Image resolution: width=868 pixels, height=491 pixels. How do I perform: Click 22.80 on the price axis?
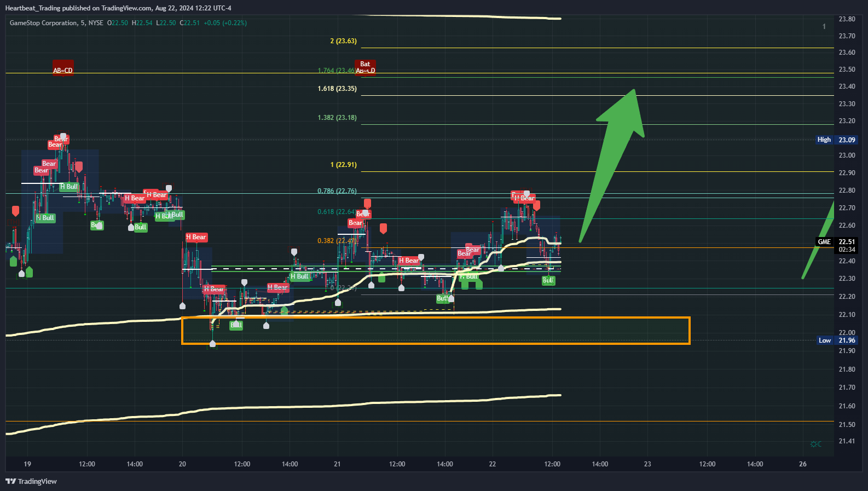point(847,190)
